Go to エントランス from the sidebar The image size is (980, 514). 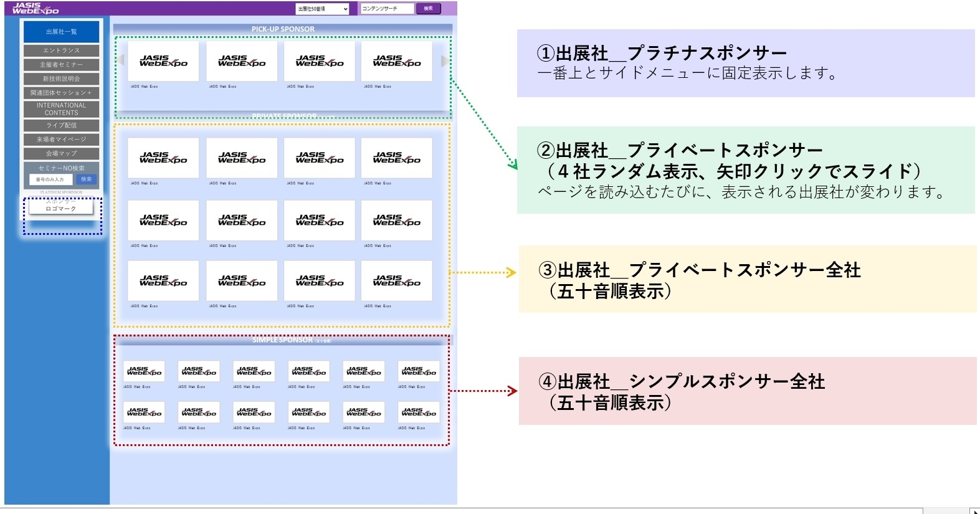coord(61,50)
